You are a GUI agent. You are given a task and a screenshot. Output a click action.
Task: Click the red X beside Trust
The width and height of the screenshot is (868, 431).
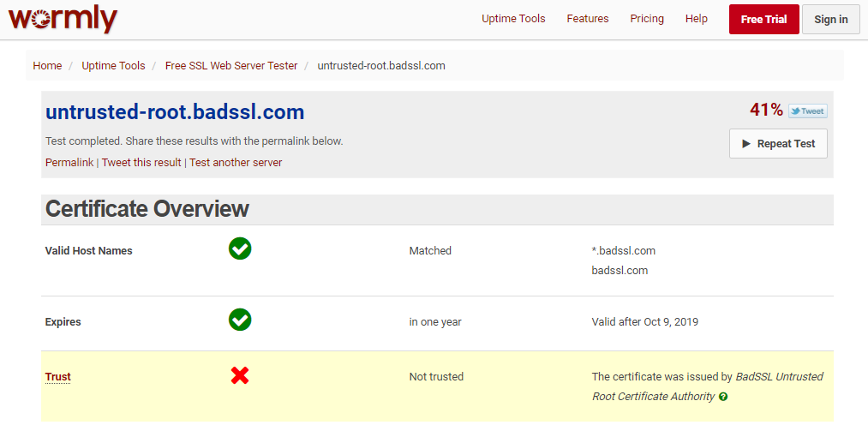point(240,375)
